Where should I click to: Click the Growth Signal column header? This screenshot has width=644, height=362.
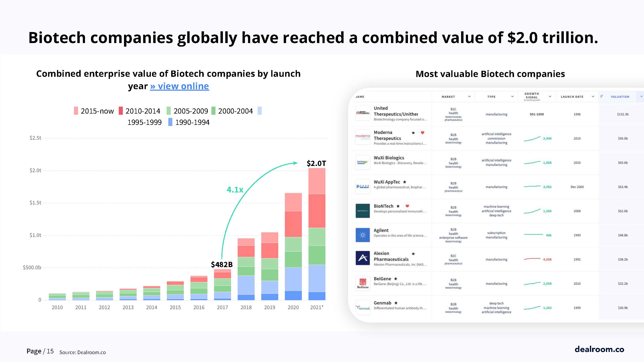coord(532,96)
